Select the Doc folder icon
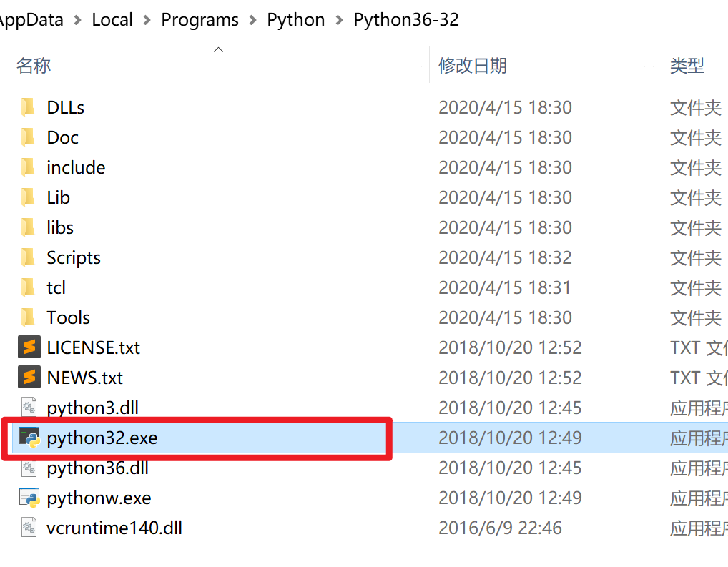Image resolution: width=728 pixels, height=567 pixels. click(29, 137)
